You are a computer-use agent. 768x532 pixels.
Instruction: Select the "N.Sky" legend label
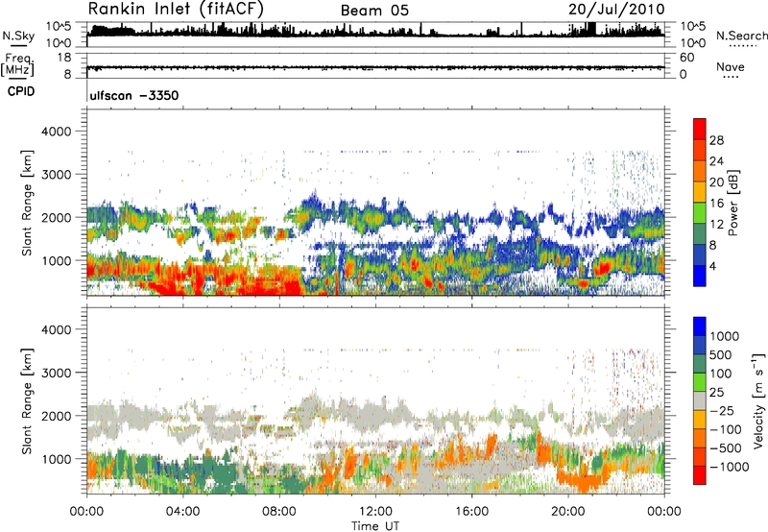click(x=18, y=36)
